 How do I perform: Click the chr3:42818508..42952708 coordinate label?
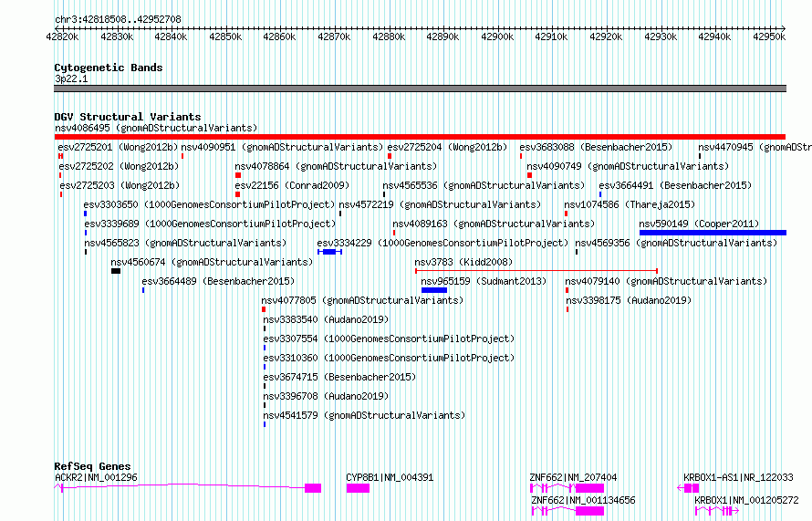pyautogui.click(x=118, y=20)
